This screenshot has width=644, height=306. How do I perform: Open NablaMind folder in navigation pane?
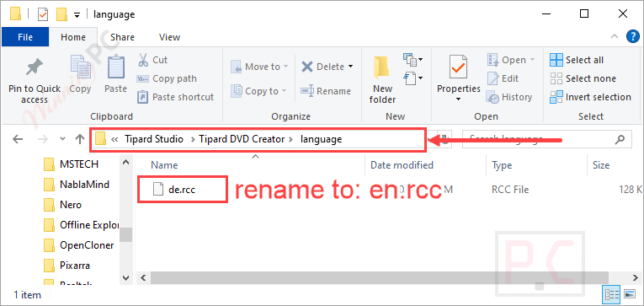click(77, 185)
